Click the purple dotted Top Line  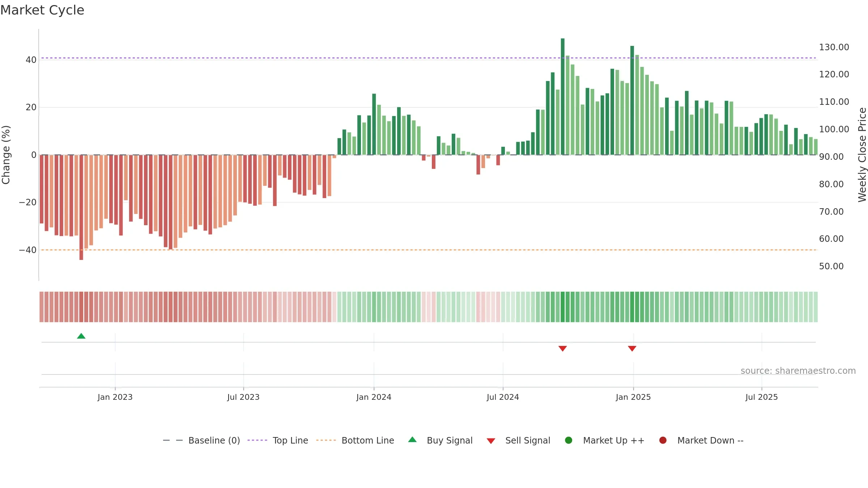click(x=429, y=58)
